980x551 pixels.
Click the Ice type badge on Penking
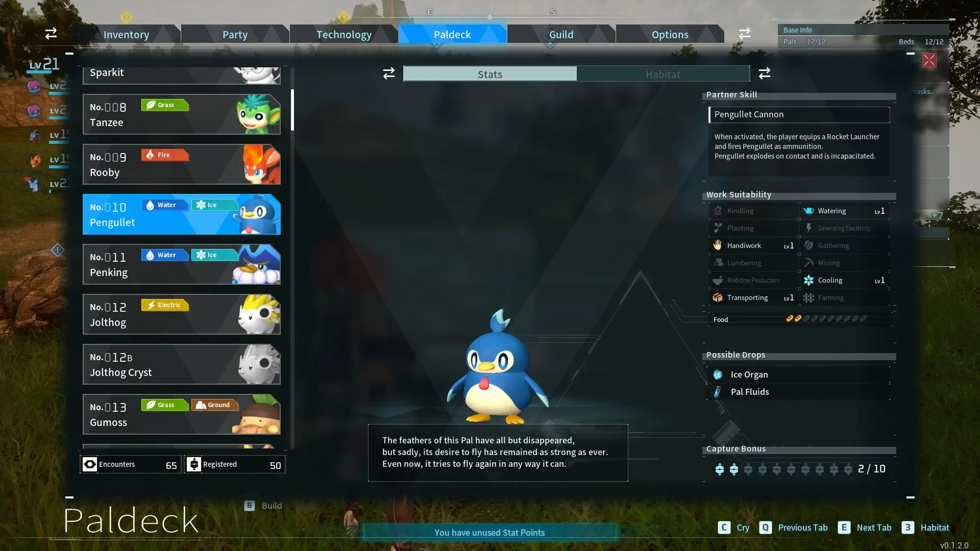coord(213,255)
